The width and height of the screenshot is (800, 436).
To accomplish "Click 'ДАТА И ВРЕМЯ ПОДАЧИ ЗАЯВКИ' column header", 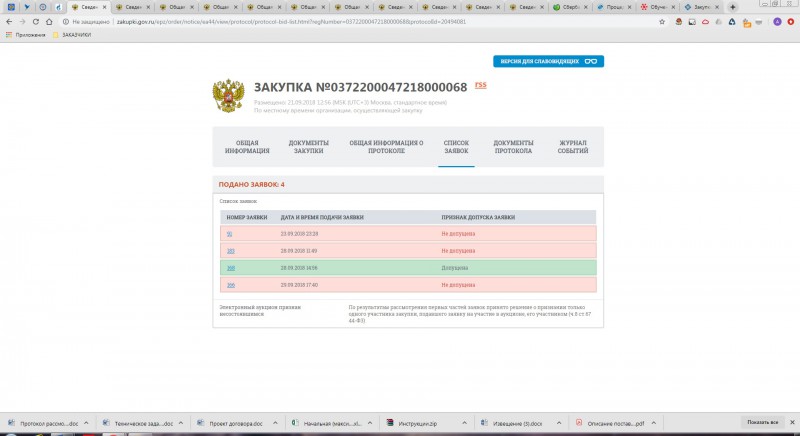I will (x=322, y=217).
